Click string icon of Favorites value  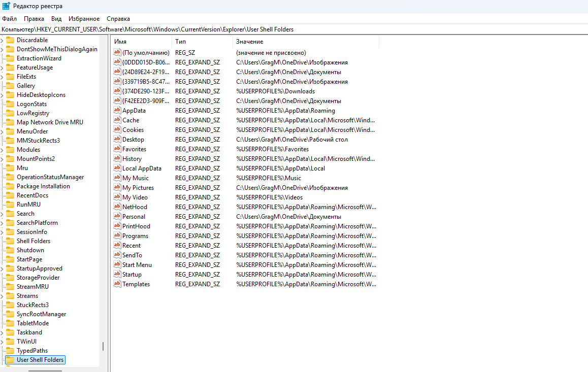point(117,149)
